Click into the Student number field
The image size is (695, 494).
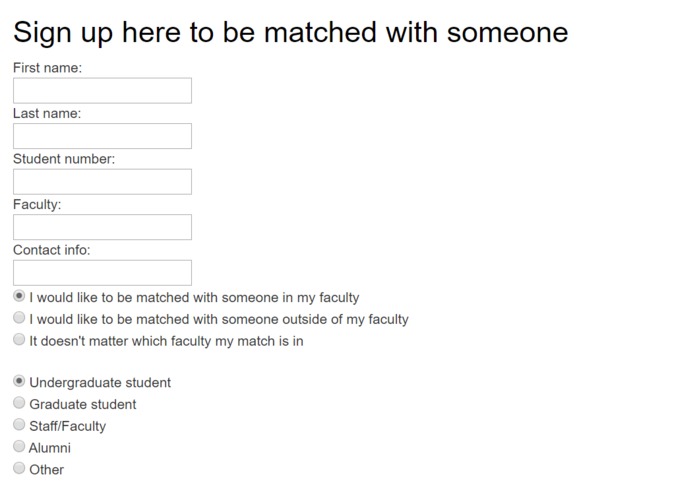[x=102, y=182]
